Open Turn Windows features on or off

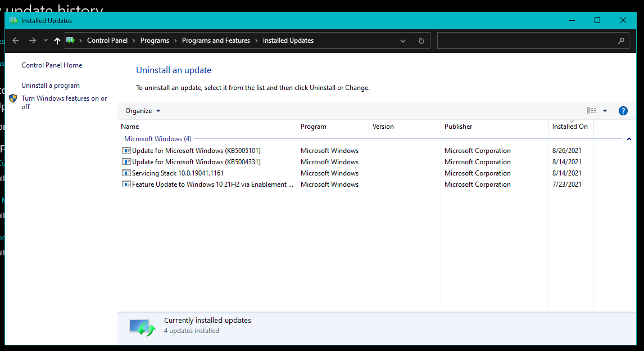pos(64,102)
